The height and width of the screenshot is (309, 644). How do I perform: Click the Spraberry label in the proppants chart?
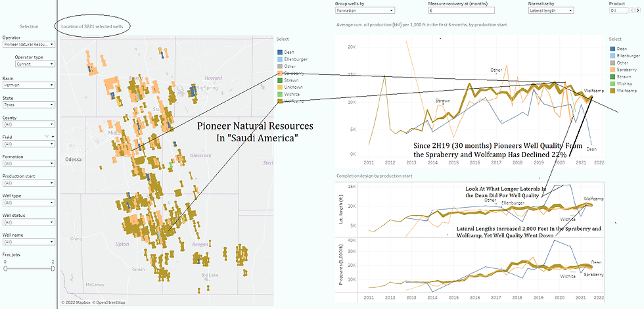(594, 274)
